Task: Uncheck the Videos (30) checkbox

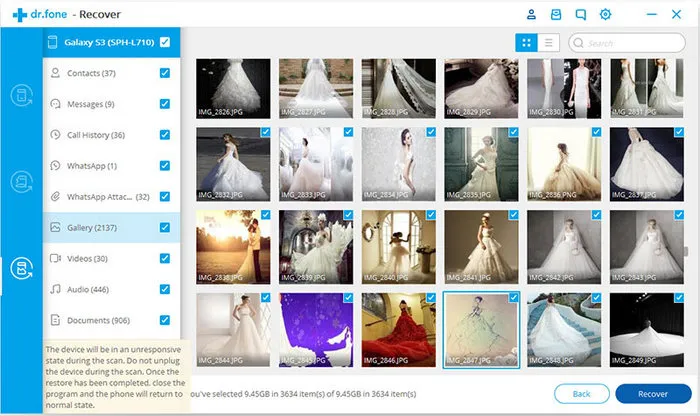Action: point(164,258)
